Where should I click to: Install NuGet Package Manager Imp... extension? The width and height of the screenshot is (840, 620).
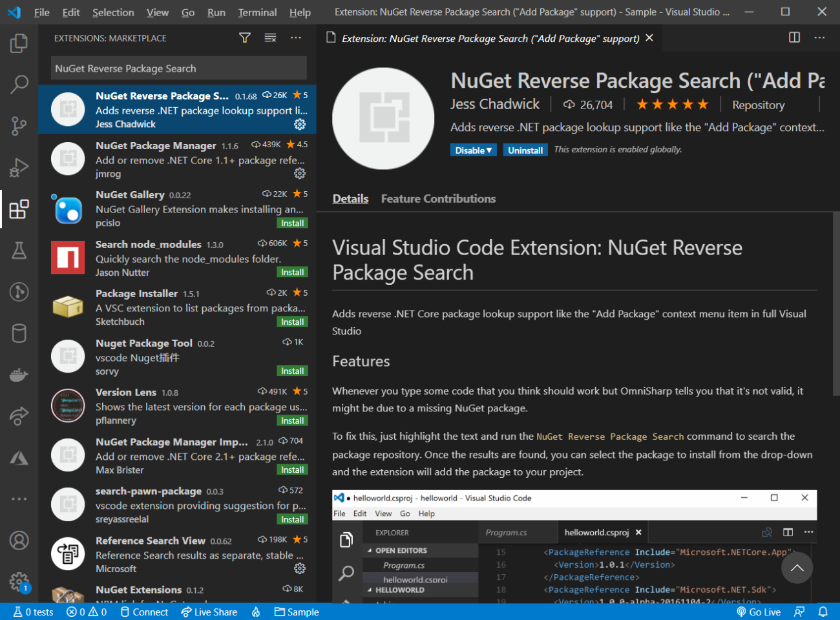pyautogui.click(x=293, y=470)
